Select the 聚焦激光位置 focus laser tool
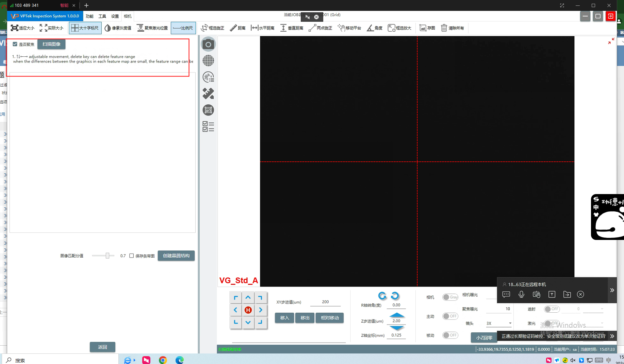 click(x=152, y=28)
